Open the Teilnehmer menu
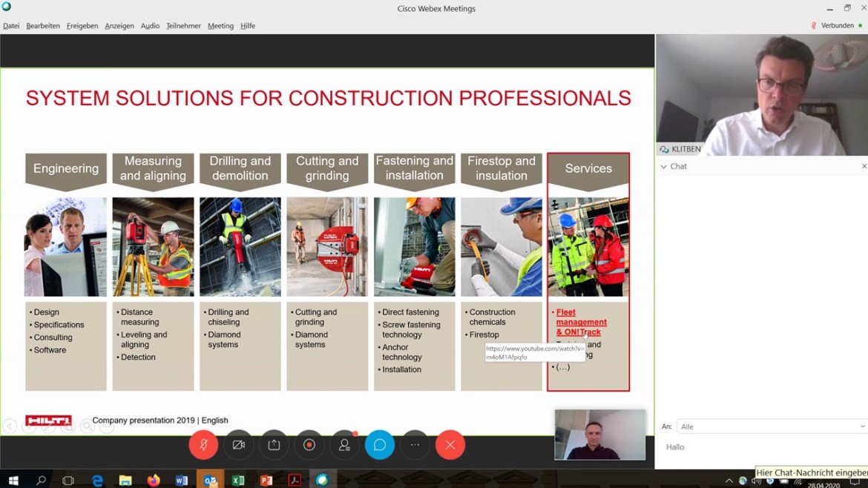 [183, 26]
